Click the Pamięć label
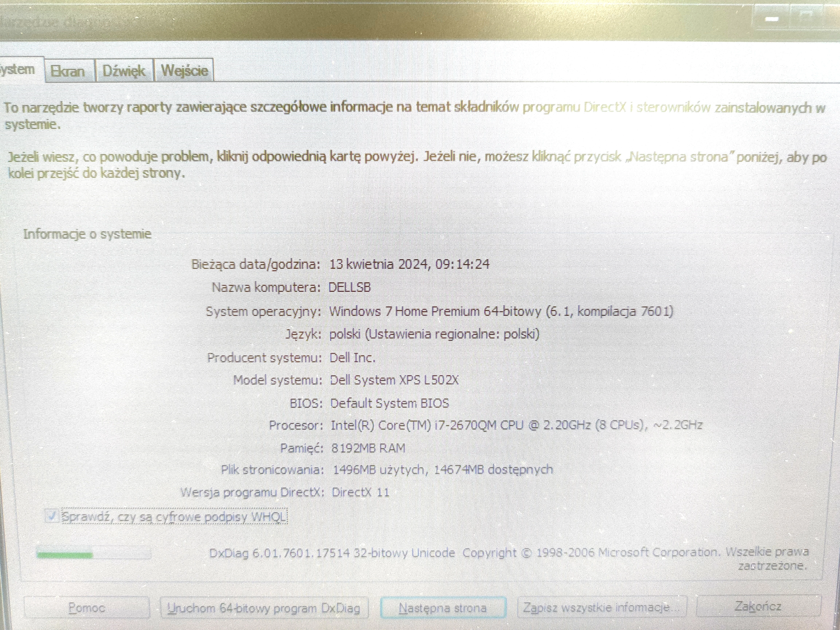This screenshot has height=630, width=840. 302,448
